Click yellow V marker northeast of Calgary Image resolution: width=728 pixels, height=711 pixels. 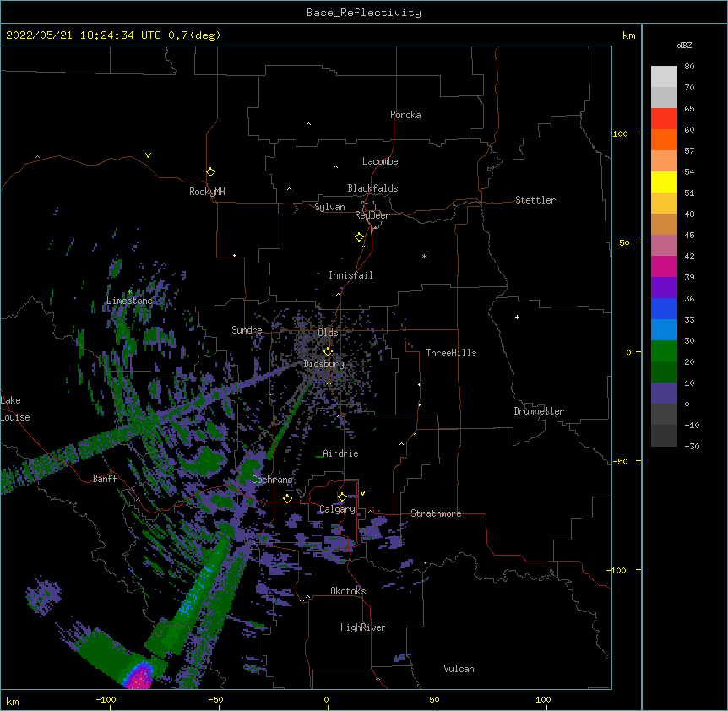[x=362, y=493]
